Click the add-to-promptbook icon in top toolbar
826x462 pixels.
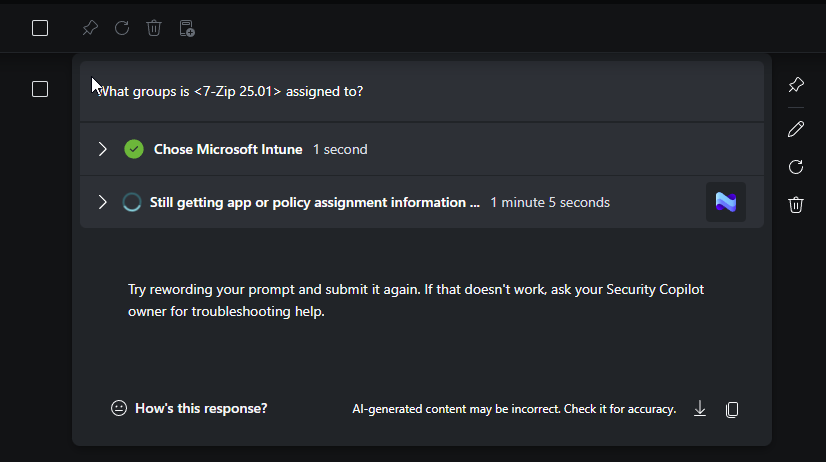point(186,28)
